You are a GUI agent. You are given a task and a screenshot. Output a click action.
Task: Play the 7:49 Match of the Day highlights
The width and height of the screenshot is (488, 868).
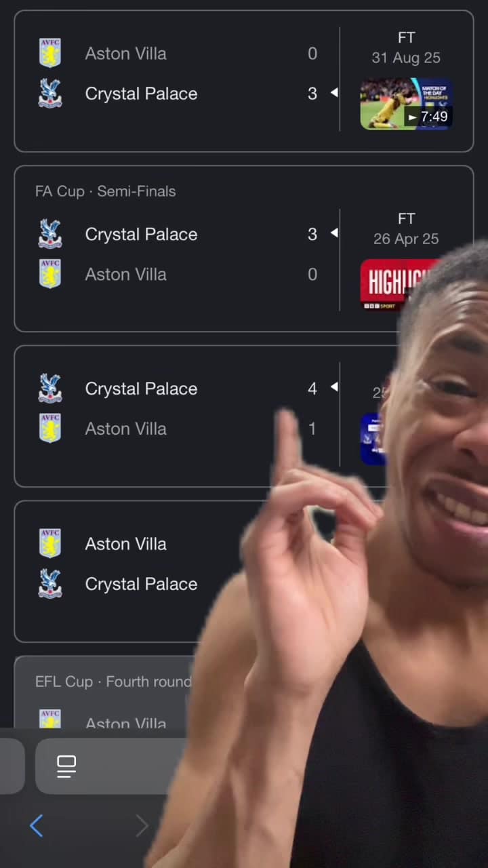(406, 104)
